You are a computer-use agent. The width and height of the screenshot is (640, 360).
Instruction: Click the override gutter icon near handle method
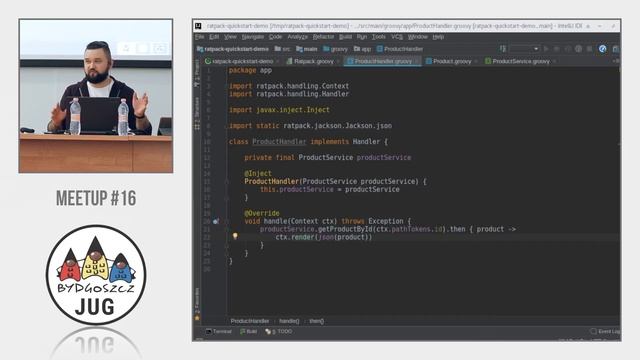point(216,221)
